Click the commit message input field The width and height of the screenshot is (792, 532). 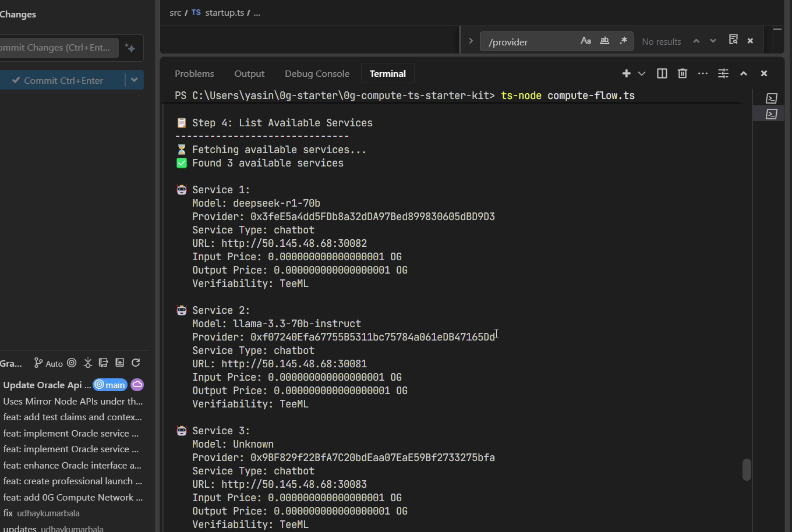click(58, 48)
